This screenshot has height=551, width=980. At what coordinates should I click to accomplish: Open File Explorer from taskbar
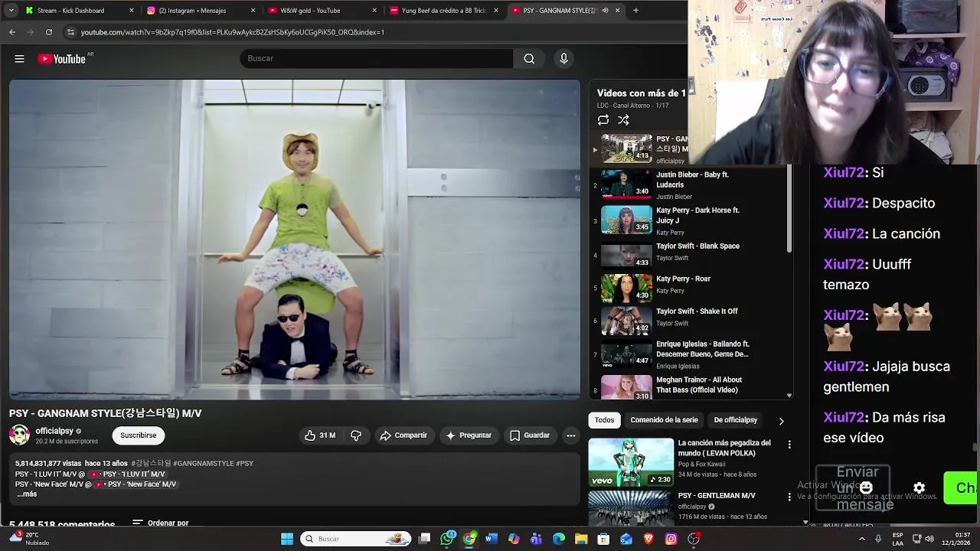click(581, 539)
